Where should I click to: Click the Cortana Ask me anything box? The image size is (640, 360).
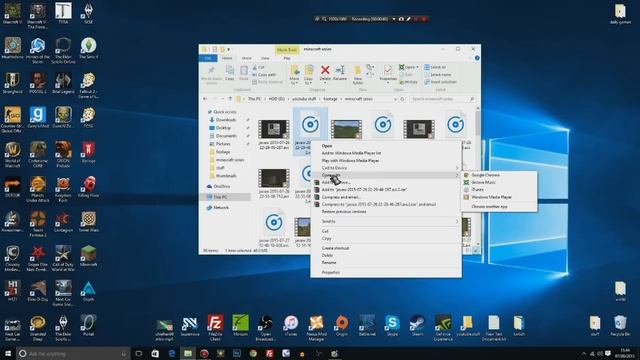pyautogui.click(x=73, y=353)
